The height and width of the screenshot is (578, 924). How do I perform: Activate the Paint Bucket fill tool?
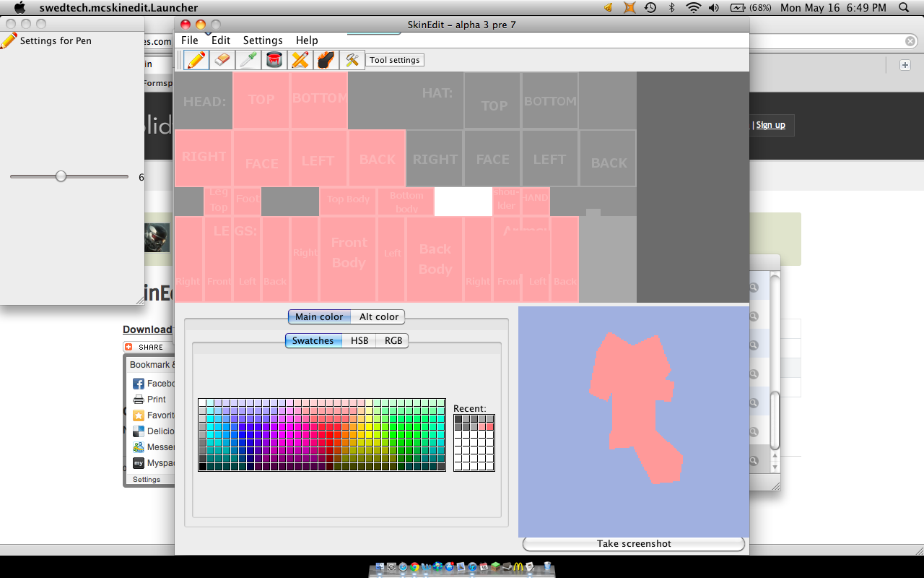[x=274, y=59]
